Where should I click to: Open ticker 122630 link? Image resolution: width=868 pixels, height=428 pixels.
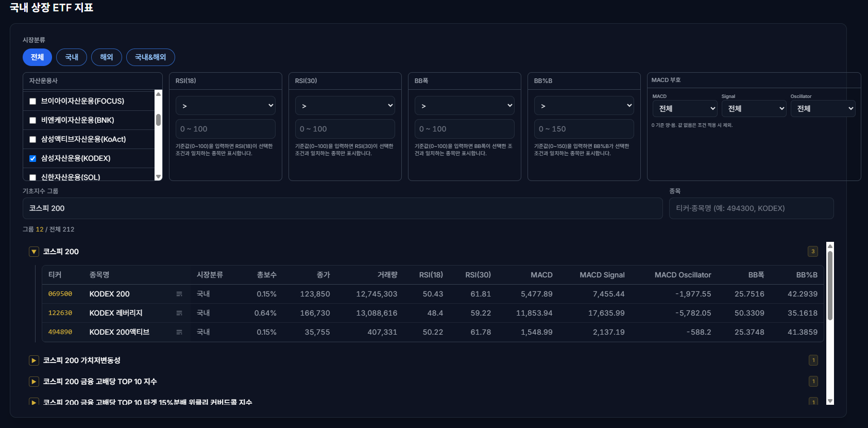pyautogui.click(x=60, y=313)
